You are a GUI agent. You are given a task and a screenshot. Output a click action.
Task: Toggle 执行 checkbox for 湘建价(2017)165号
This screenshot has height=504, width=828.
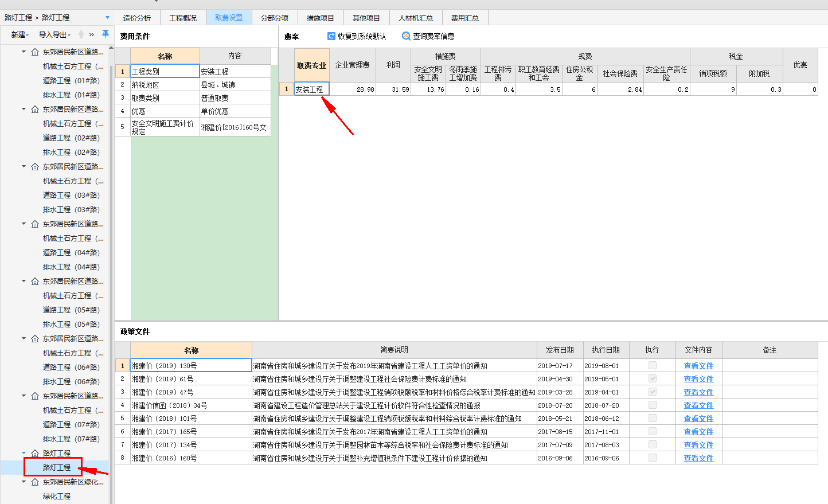[x=653, y=431]
